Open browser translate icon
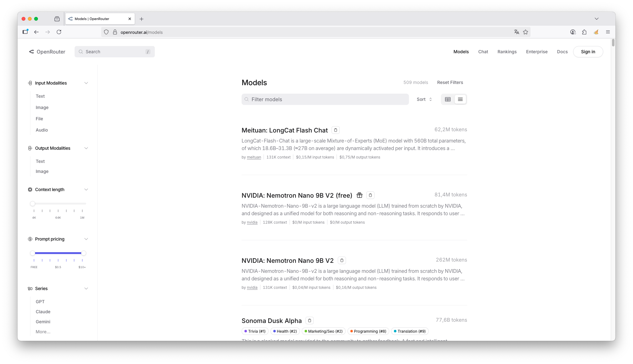633x364 pixels. [x=517, y=32]
